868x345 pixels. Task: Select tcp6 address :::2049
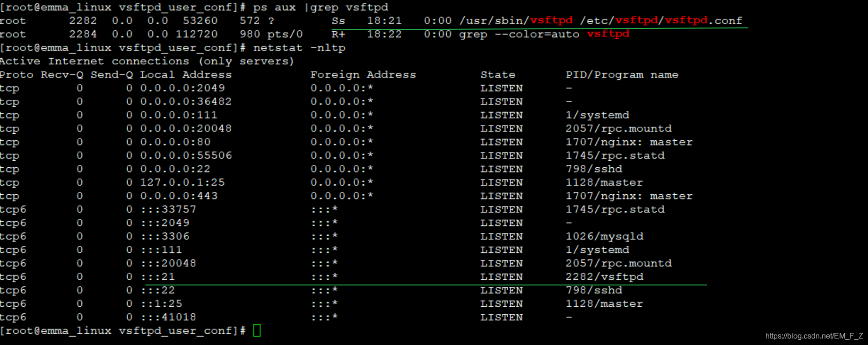(x=165, y=223)
